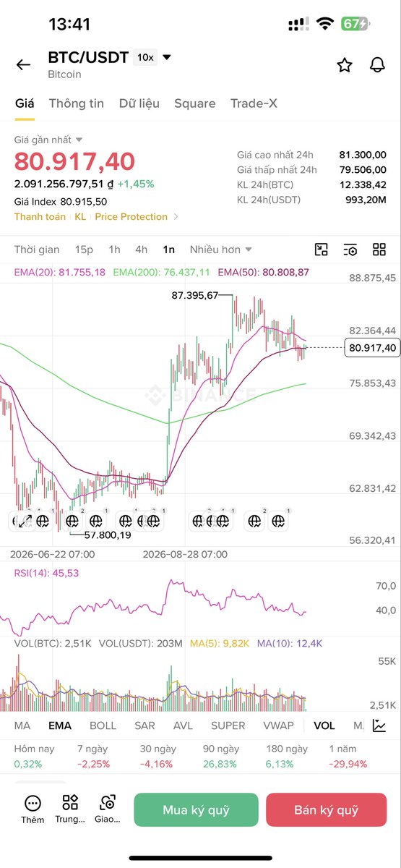The height and width of the screenshot is (868, 401).
Task: Select the Thời gian chart mode
Action: pyautogui.click(x=37, y=250)
